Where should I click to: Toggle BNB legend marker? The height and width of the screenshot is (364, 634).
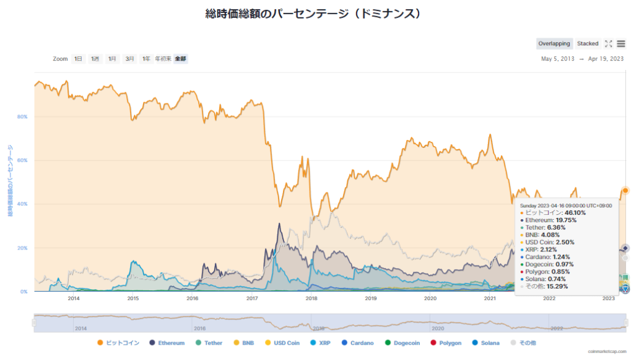[x=245, y=343]
